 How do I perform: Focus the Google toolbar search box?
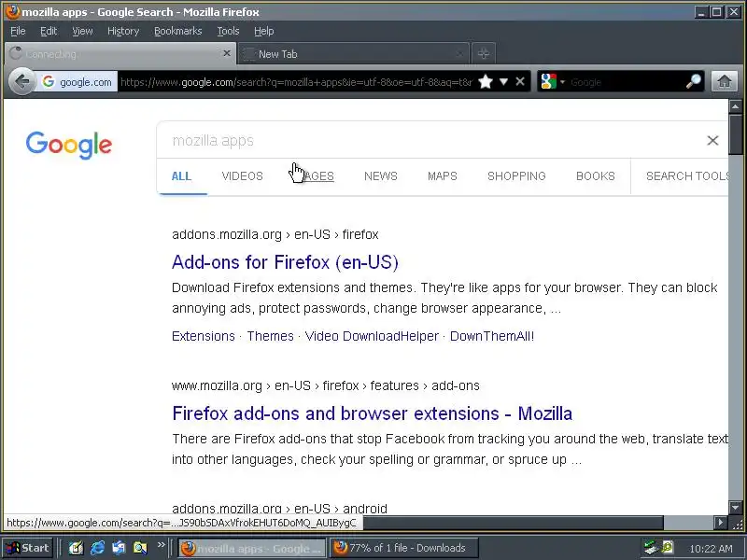pyautogui.click(x=626, y=82)
